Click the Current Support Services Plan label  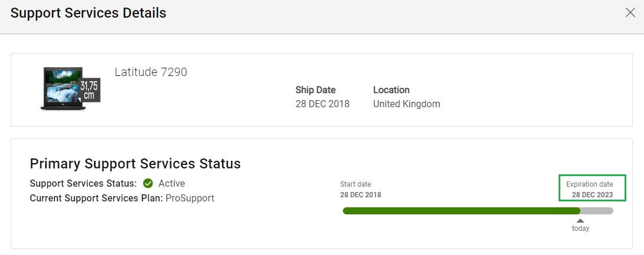97,198
